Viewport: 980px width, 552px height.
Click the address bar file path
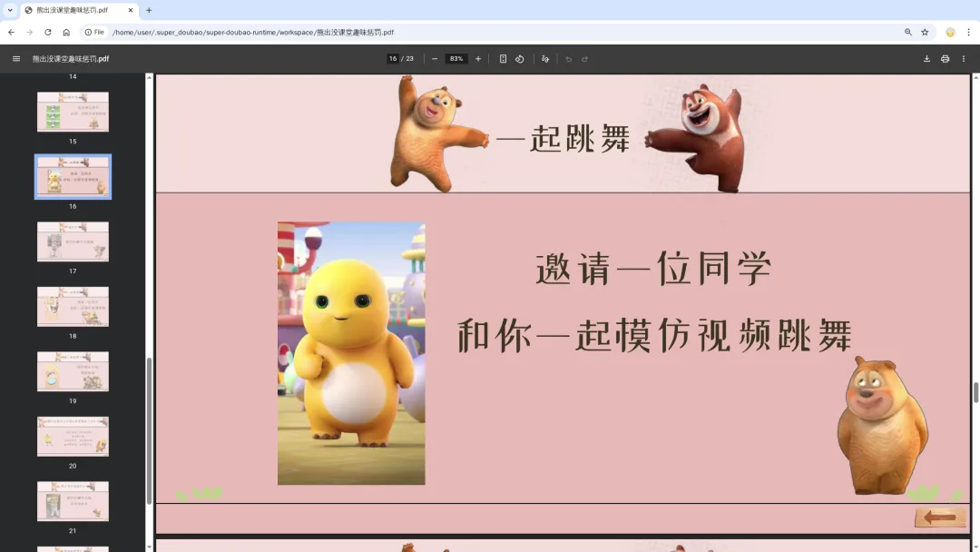click(x=253, y=32)
